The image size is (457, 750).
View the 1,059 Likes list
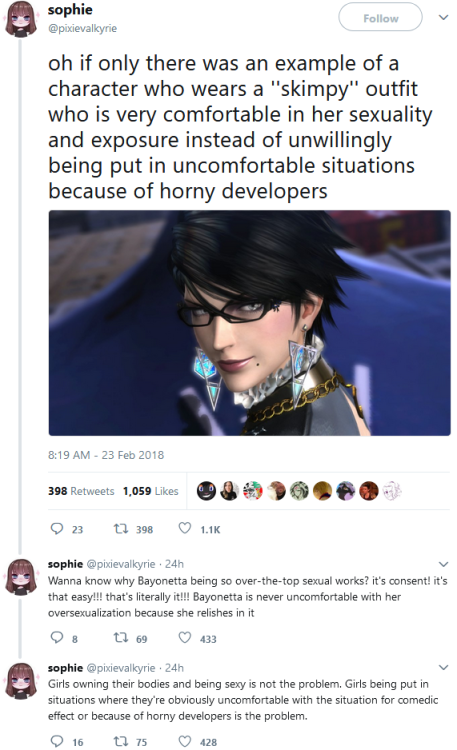pos(150,491)
